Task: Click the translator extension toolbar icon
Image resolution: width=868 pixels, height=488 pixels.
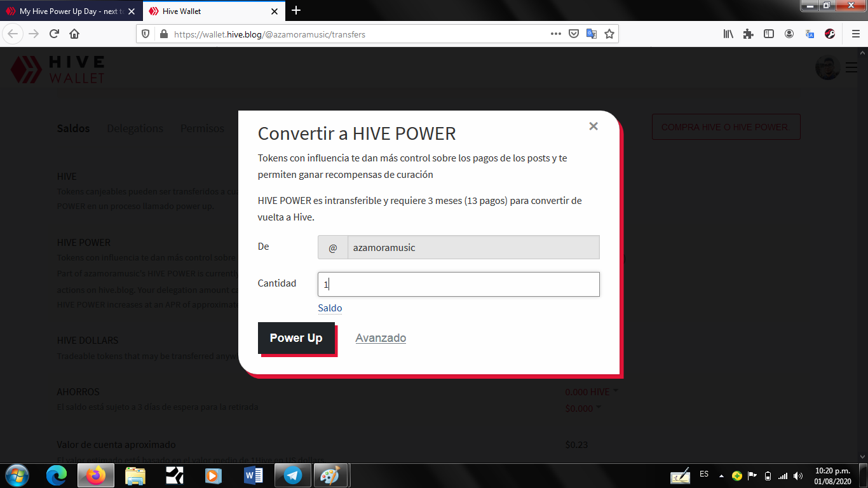Action: 810,34
